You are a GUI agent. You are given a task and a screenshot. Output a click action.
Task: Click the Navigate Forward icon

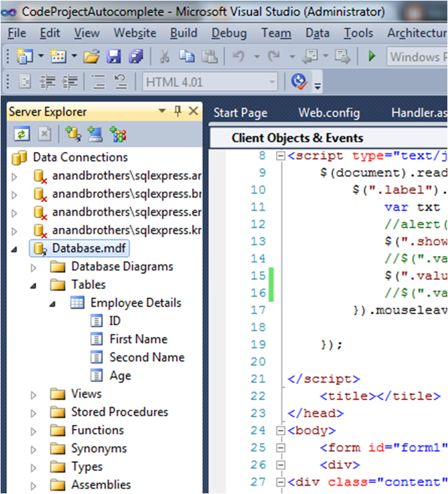coord(343,57)
